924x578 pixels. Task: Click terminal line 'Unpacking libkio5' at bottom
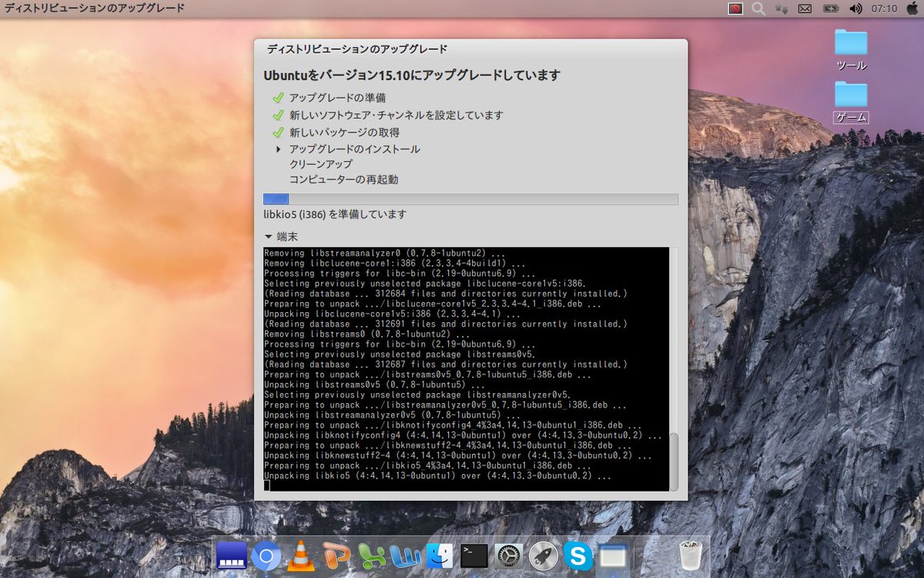point(437,476)
